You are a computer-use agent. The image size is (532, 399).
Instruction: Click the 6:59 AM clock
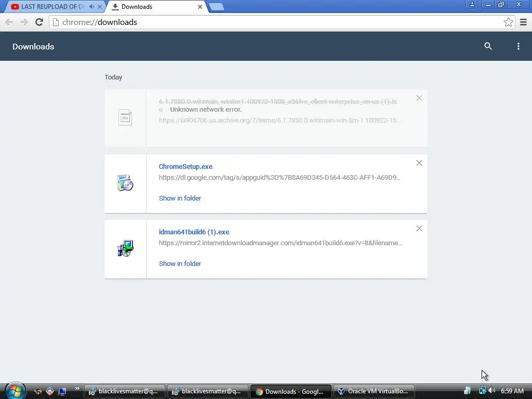[x=512, y=391]
